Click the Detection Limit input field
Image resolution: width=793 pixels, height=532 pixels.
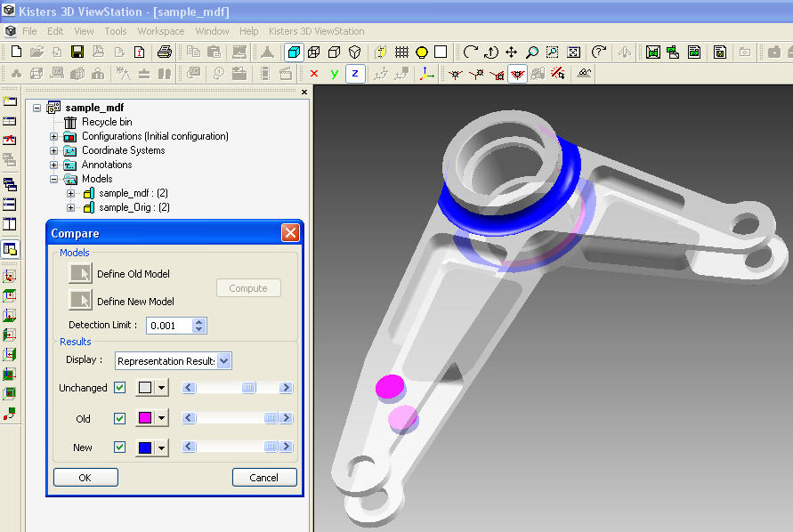pos(169,326)
